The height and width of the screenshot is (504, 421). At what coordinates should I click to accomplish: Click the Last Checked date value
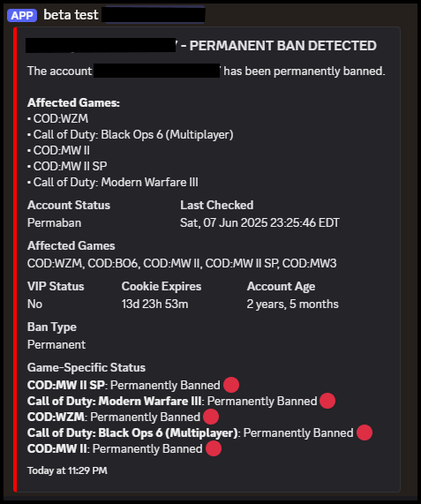(260, 223)
